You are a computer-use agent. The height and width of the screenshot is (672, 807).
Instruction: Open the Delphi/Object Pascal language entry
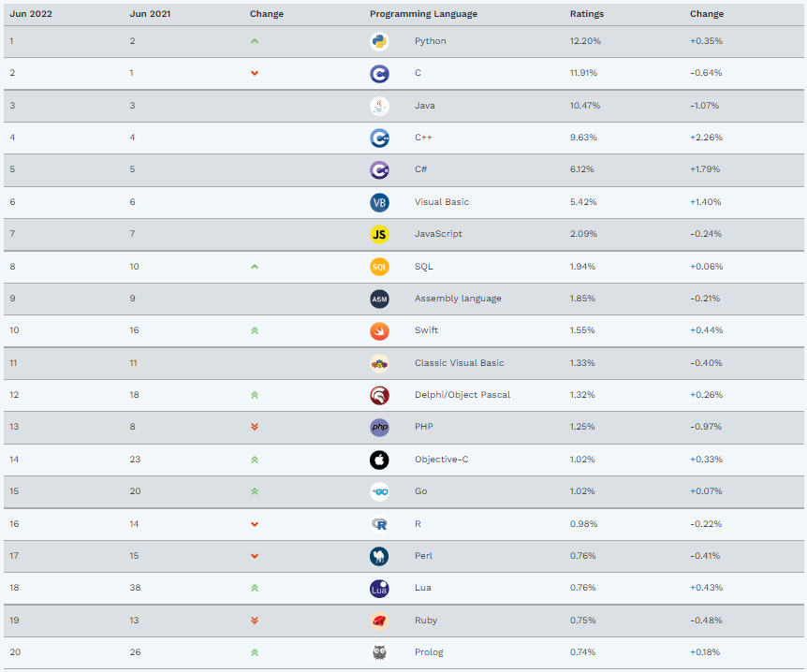(x=462, y=395)
